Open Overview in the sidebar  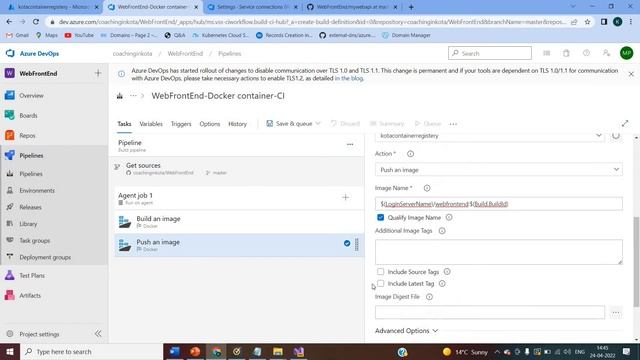(31, 96)
